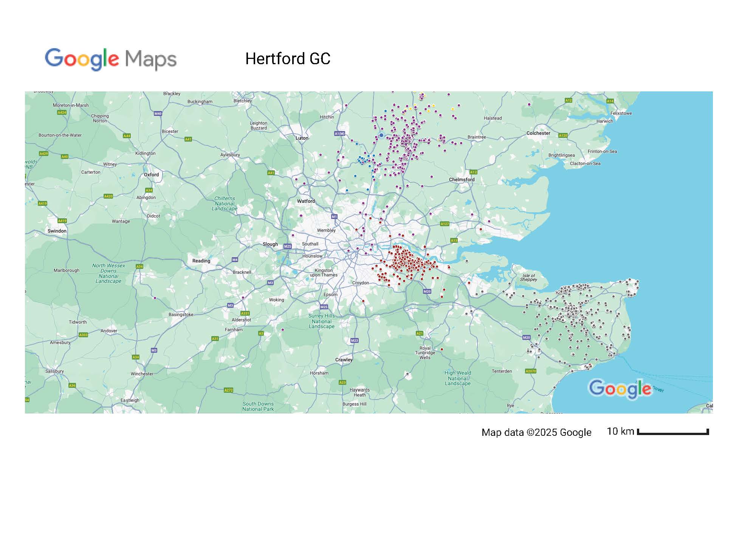
Task: Click the Oxford city label
Action: 151,175
